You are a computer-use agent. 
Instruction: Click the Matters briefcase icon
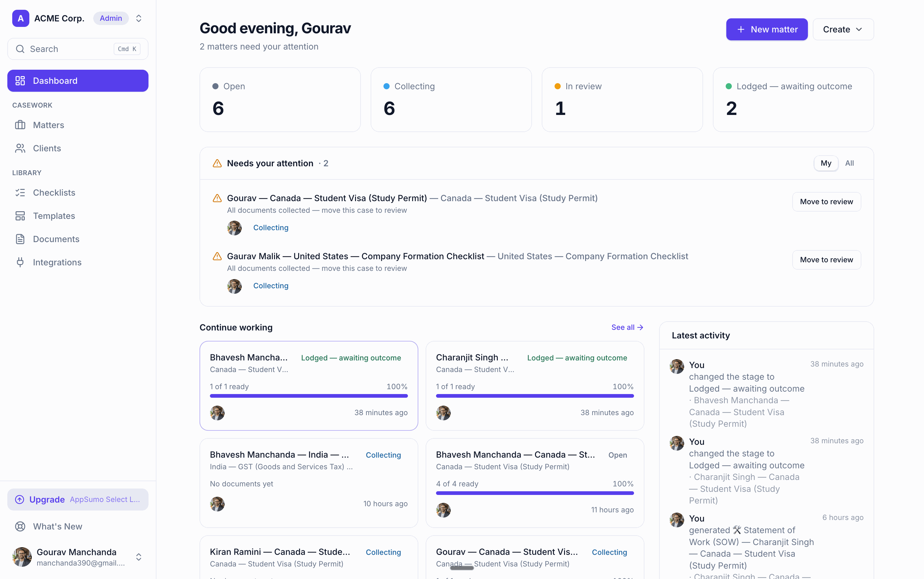20,125
